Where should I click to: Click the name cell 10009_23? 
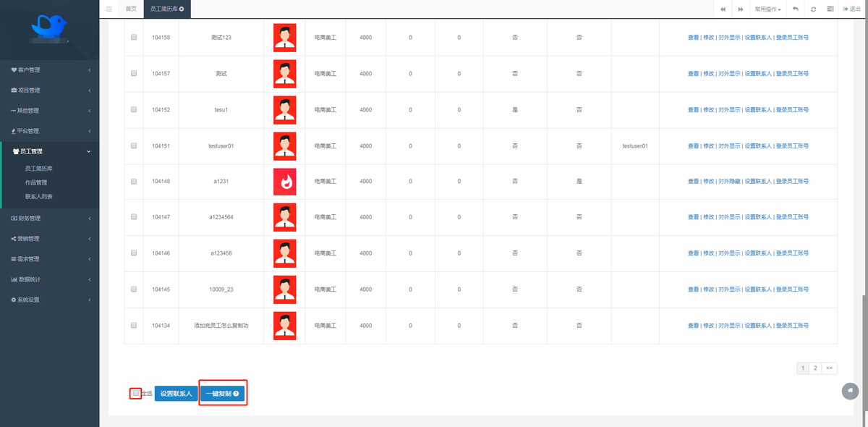pyautogui.click(x=221, y=289)
